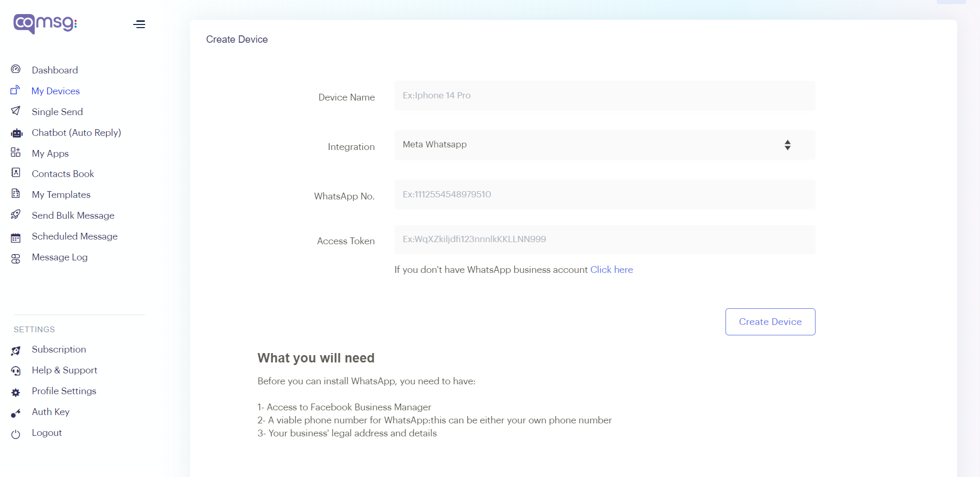The height and width of the screenshot is (477, 980).
Task: Focus the Device Name input field
Action: click(x=604, y=96)
